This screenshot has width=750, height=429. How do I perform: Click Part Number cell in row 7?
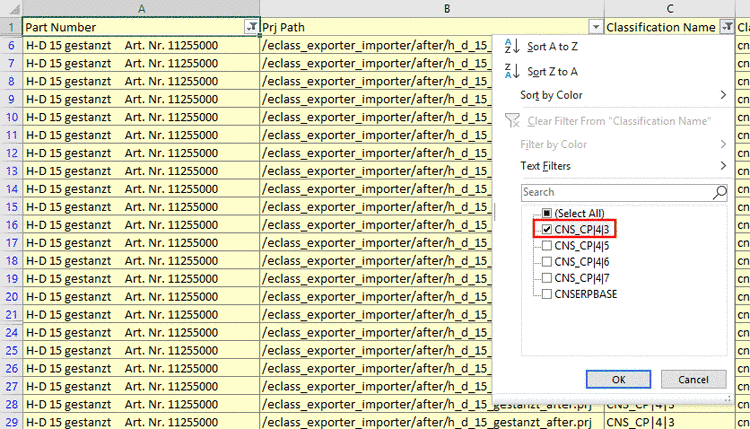pyautogui.click(x=141, y=64)
